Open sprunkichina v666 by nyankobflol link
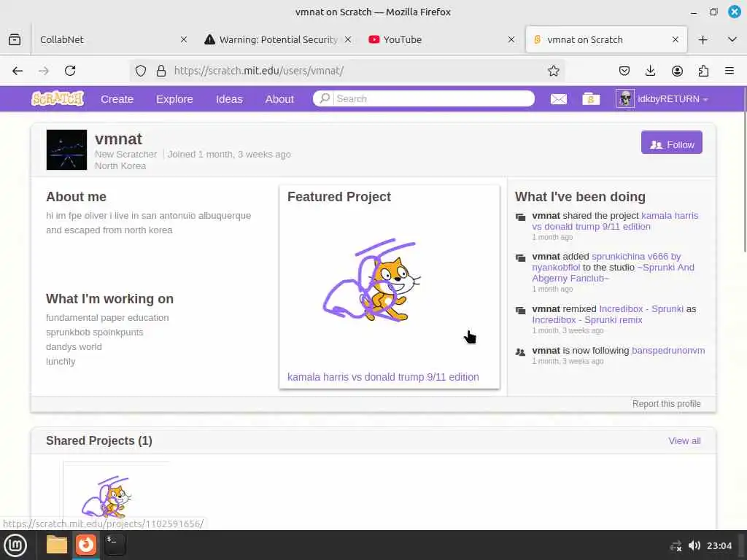This screenshot has width=747, height=560. coord(606,262)
